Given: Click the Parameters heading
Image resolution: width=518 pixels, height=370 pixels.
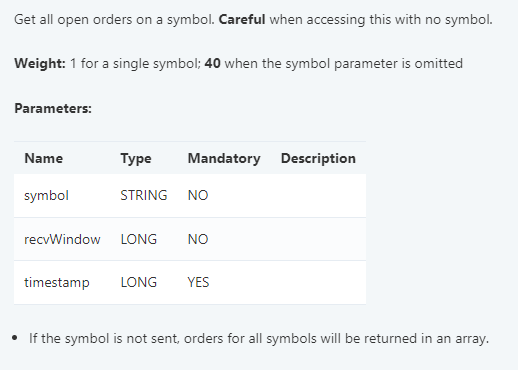Looking at the screenshot, I should [x=53, y=109].
